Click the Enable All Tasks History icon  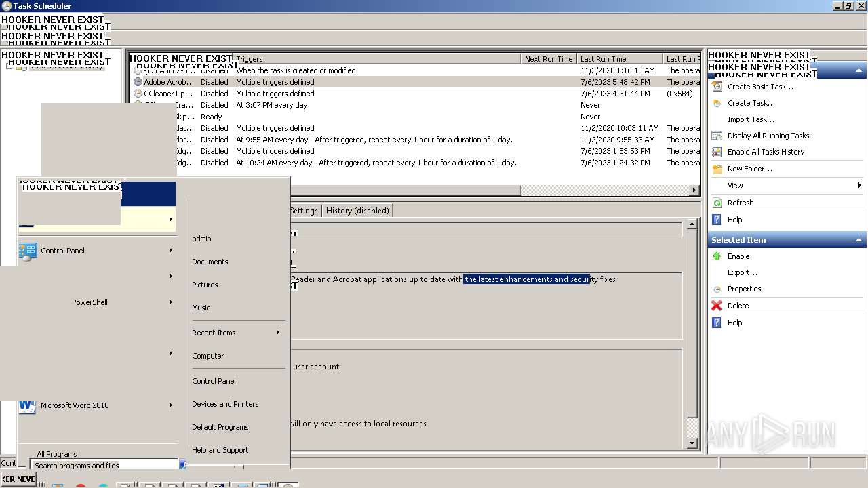click(x=717, y=152)
